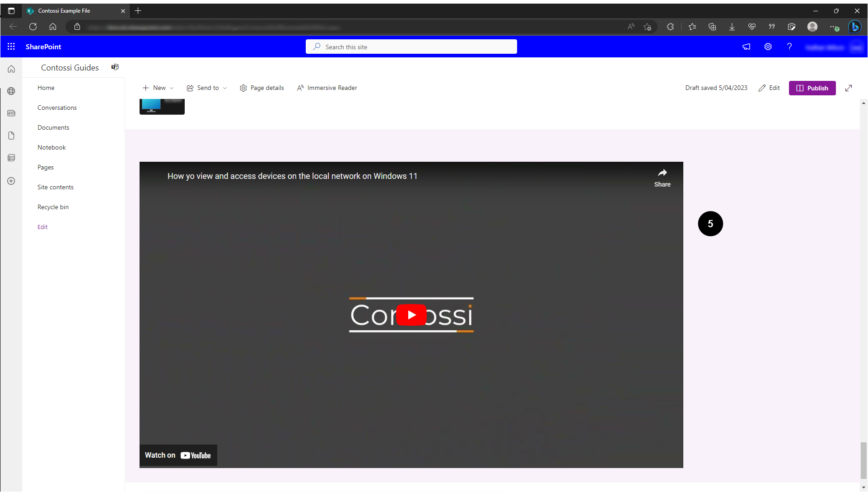Open SharePoint settings gear icon

768,47
